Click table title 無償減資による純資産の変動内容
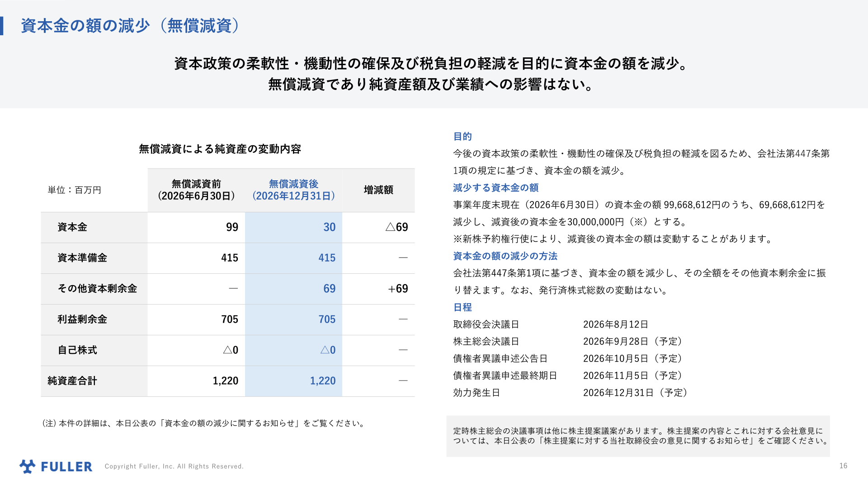The image size is (868, 488). coord(220,149)
